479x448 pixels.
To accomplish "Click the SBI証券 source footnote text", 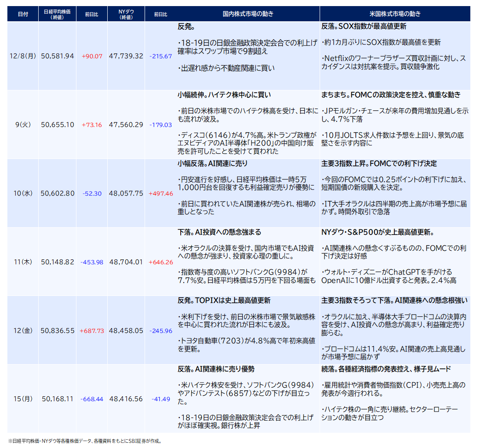I will coord(101,441).
